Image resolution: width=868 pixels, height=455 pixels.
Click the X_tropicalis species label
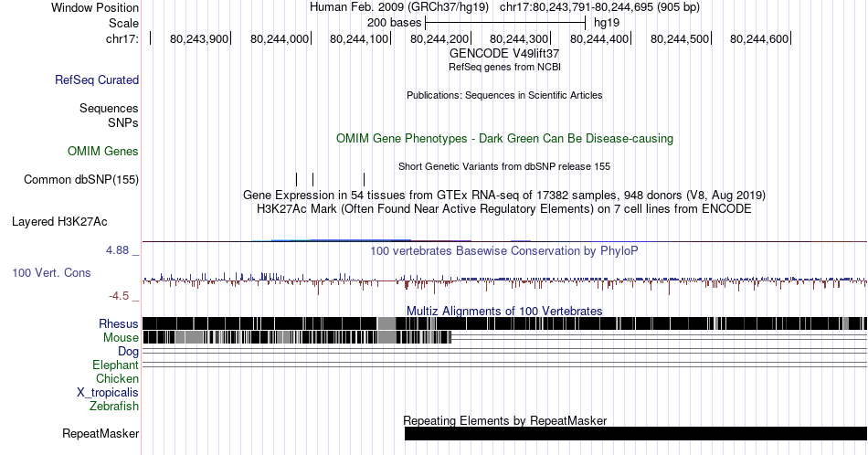108,393
